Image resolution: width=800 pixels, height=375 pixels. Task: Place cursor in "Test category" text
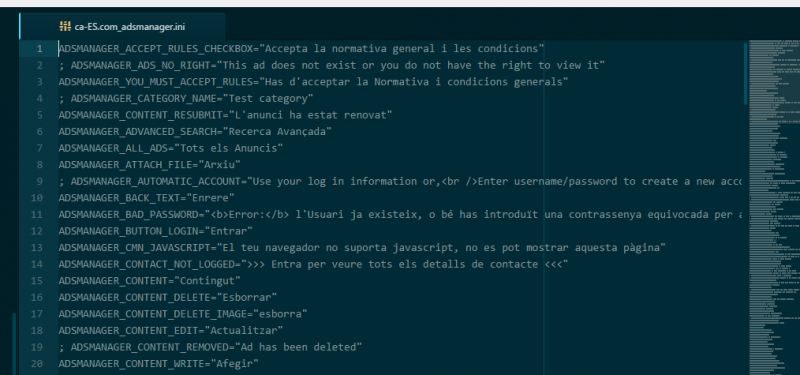tap(280, 98)
